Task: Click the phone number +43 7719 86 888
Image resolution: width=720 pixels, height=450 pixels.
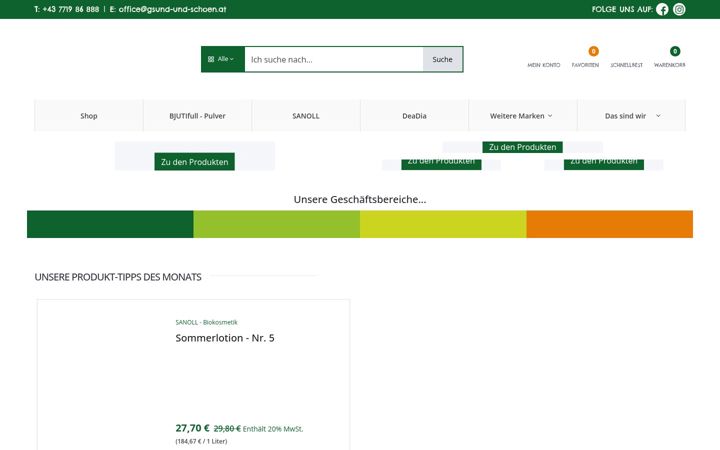Action: coord(71,9)
